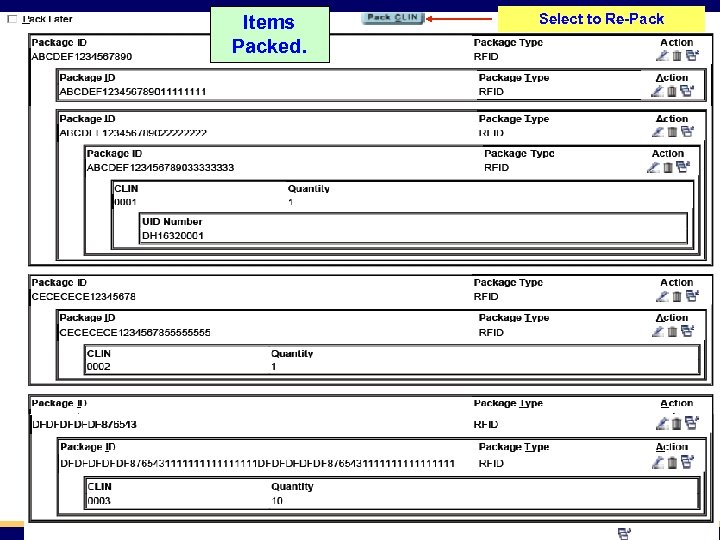The image size is (720, 540).
Task: Click RFID type of package CECECECE12345678
Action: [486, 297]
